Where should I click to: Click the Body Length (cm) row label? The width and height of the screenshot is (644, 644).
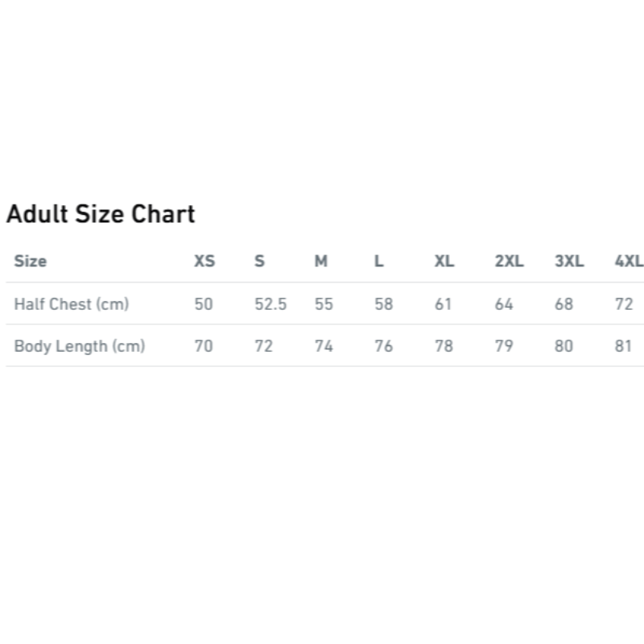pyautogui.click(x=80, y=346)
